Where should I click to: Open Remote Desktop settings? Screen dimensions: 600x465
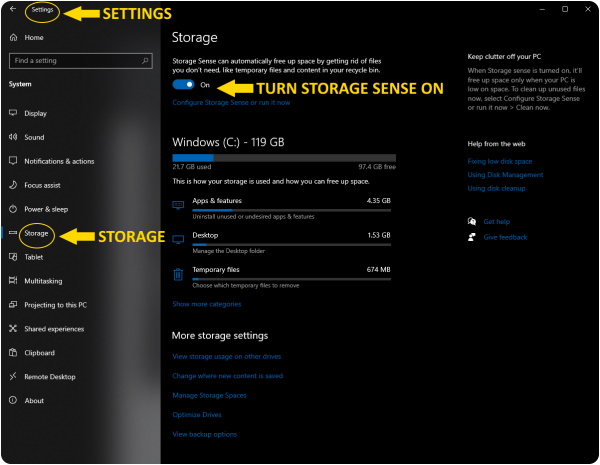tap(50, 377)
